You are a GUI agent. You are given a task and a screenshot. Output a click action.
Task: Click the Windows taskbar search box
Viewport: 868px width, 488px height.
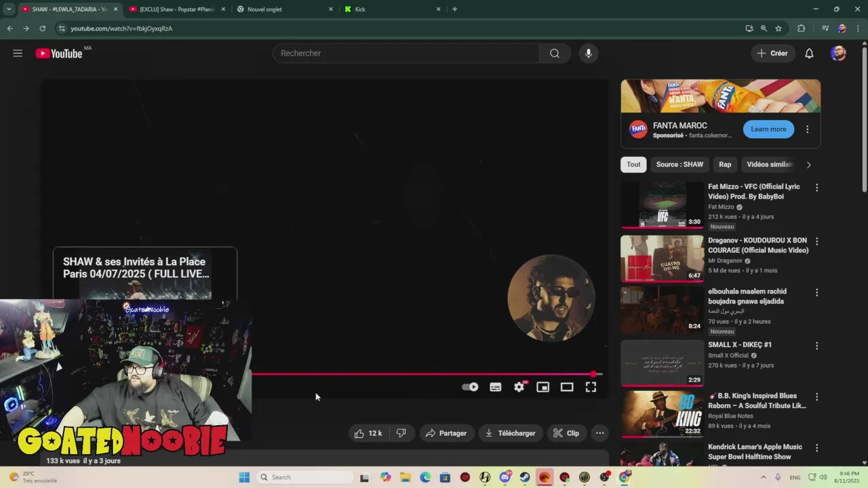pos(304,477)
